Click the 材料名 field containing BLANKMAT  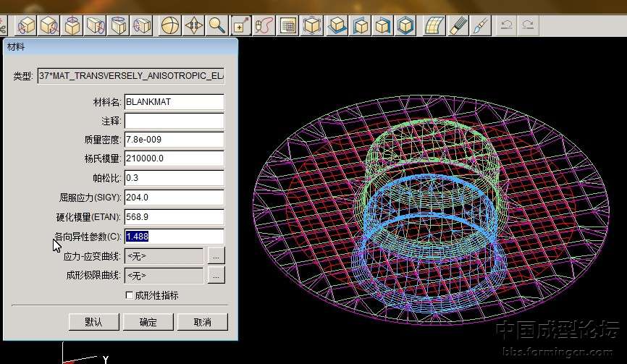point(174,102)
